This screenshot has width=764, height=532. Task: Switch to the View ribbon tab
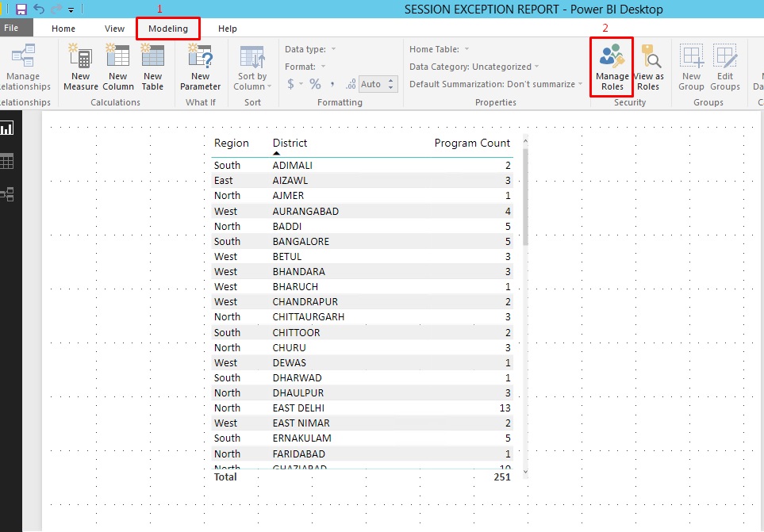114,29
